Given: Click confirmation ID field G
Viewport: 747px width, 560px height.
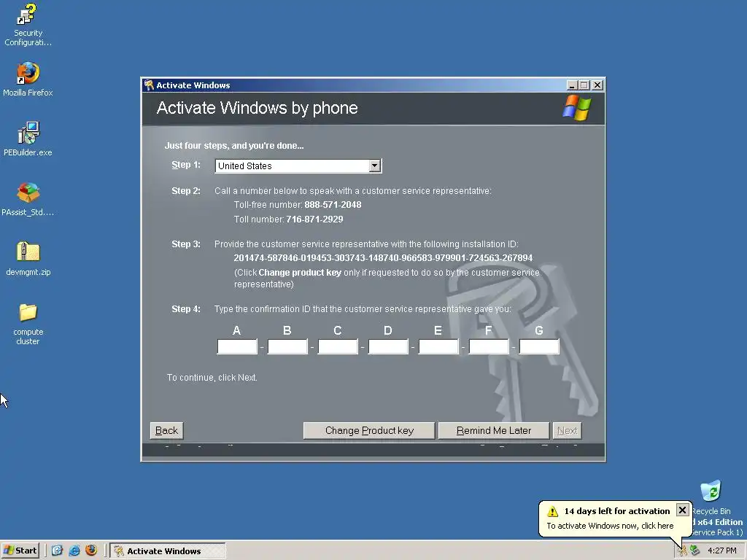Looking at the screenshot, I should pos(539,346).
